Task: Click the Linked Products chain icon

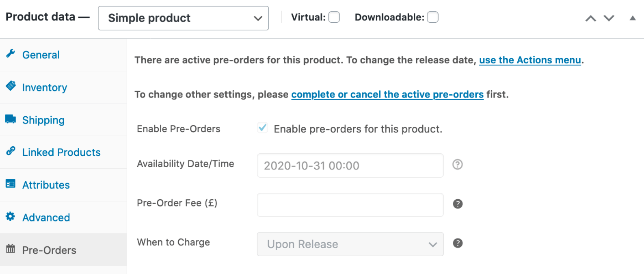Action: click(11, 151)
